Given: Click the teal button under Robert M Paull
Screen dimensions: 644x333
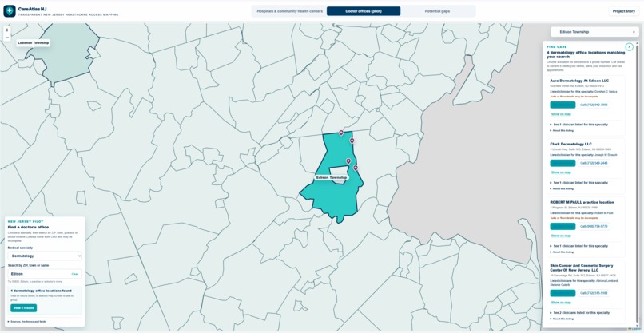Looking at the screenshot, I should (x=563, y=226).
